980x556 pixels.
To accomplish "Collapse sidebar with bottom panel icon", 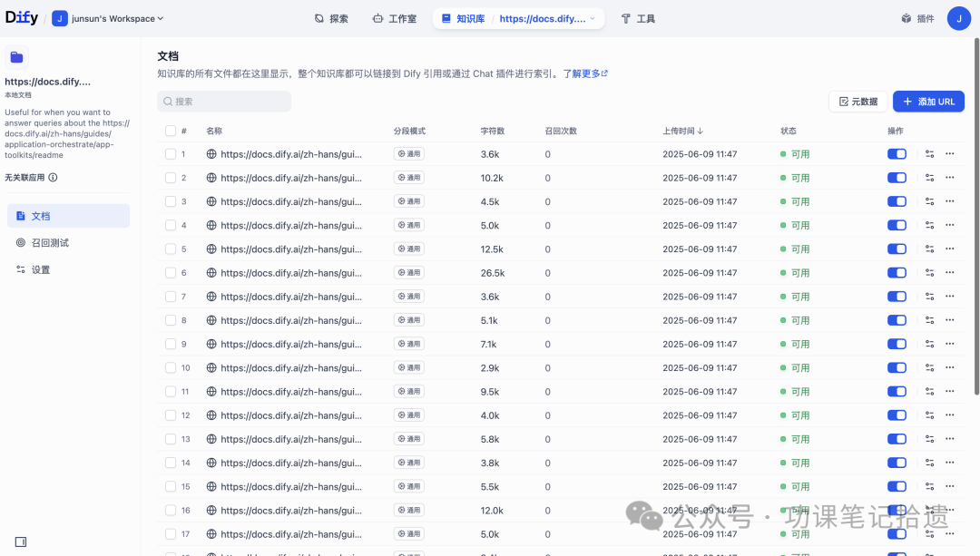I will click(x=21, y=541).
